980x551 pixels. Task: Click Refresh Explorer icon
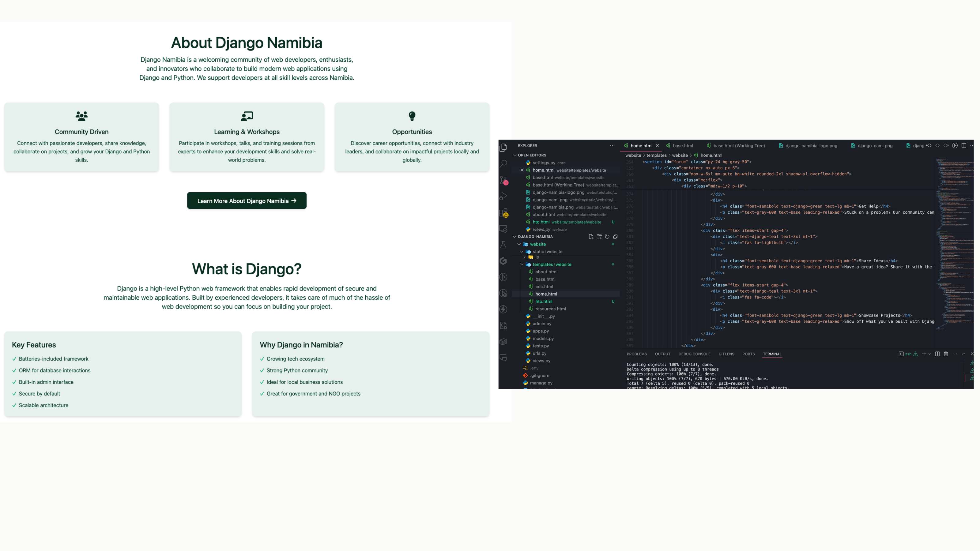(607, 237)
